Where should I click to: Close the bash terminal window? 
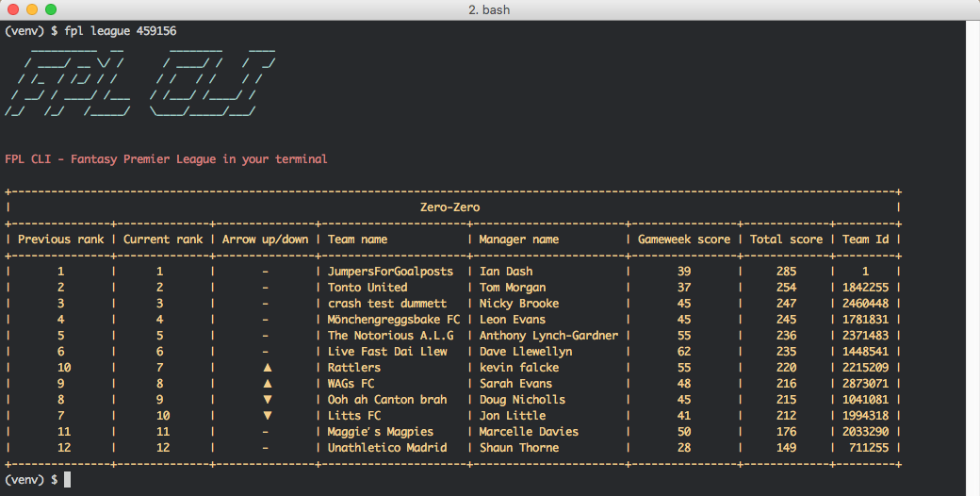12,9
